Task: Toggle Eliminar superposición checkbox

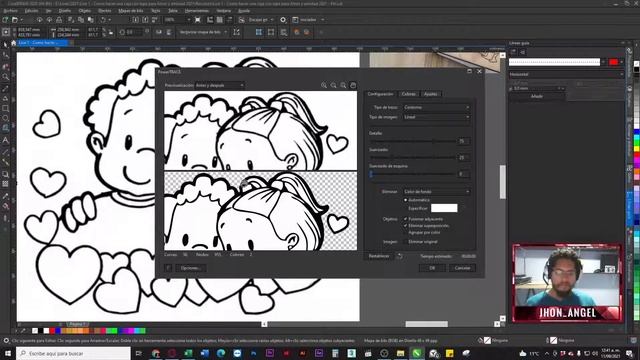Action: pos(406,226)
